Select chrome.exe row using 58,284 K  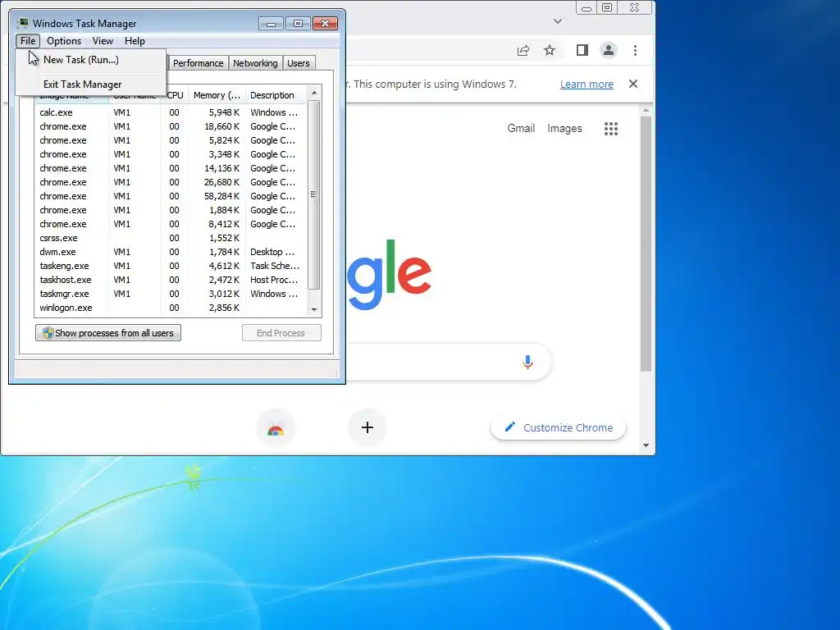171,196
